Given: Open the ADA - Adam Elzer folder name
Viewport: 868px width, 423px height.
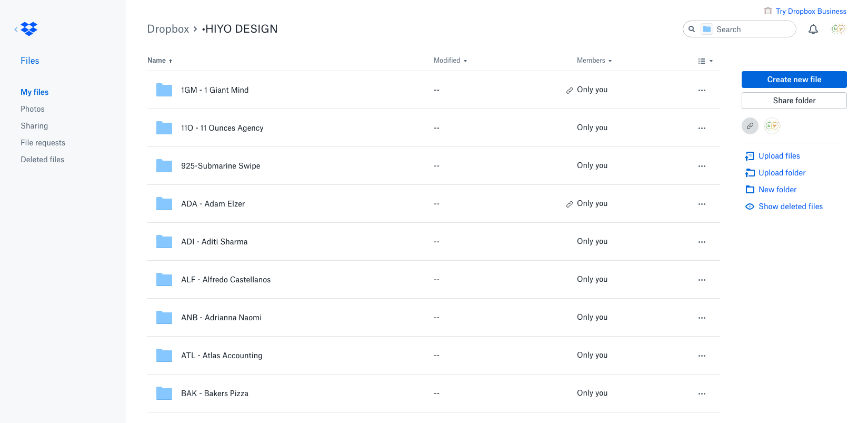Looking at the screenshot, I should [213, 204].
